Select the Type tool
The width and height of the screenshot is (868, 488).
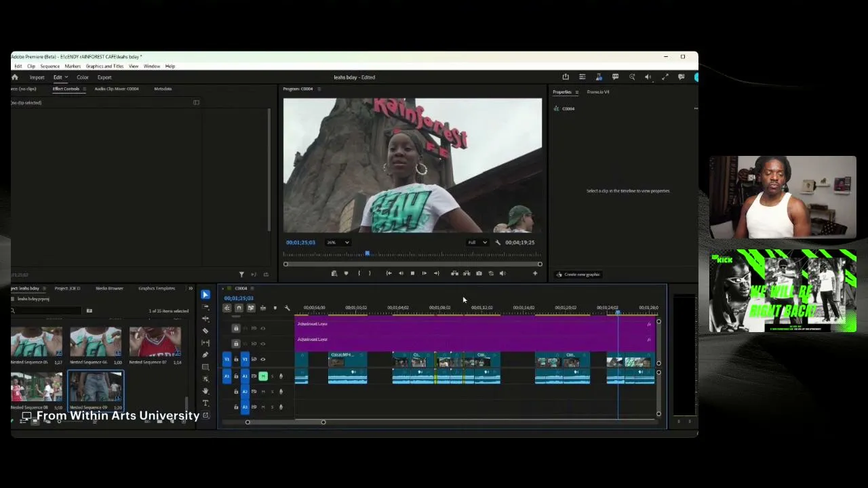[205, 403]
